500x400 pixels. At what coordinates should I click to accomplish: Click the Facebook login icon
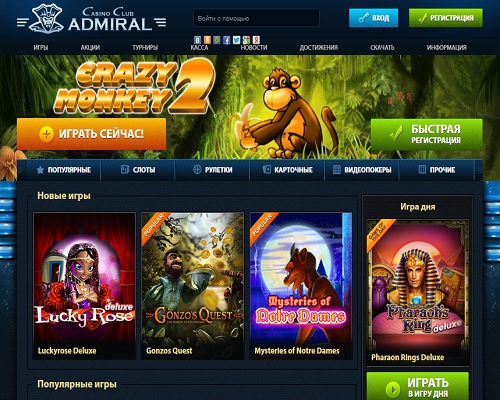pos(227,40)
